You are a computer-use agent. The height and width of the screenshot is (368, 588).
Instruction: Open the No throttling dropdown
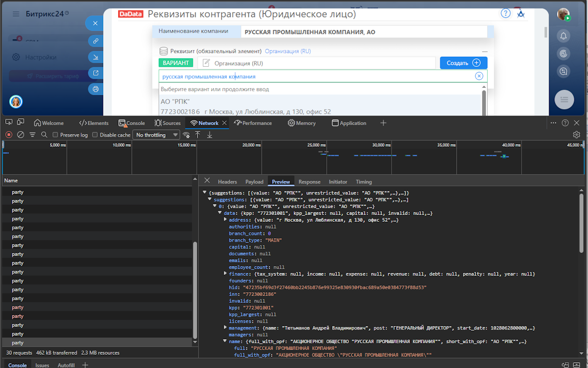click(x=157, y=135)
